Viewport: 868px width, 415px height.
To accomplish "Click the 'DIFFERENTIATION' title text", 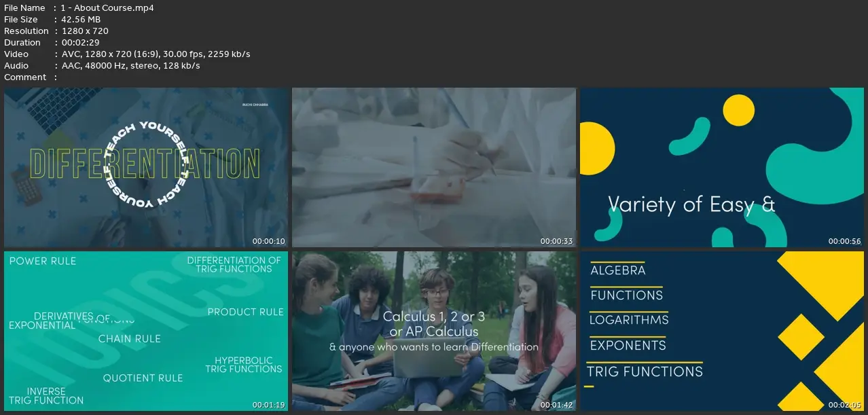I will pyautogui.click(x=145, y=164).
